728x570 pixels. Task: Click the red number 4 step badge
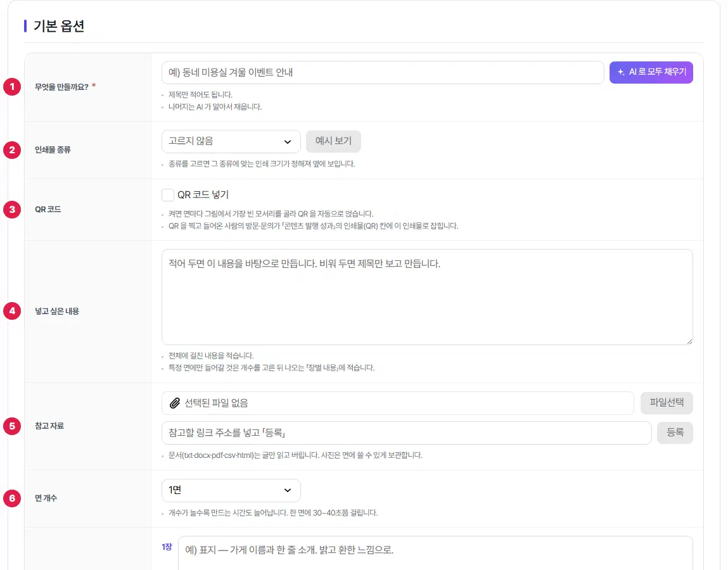[12, 311]
